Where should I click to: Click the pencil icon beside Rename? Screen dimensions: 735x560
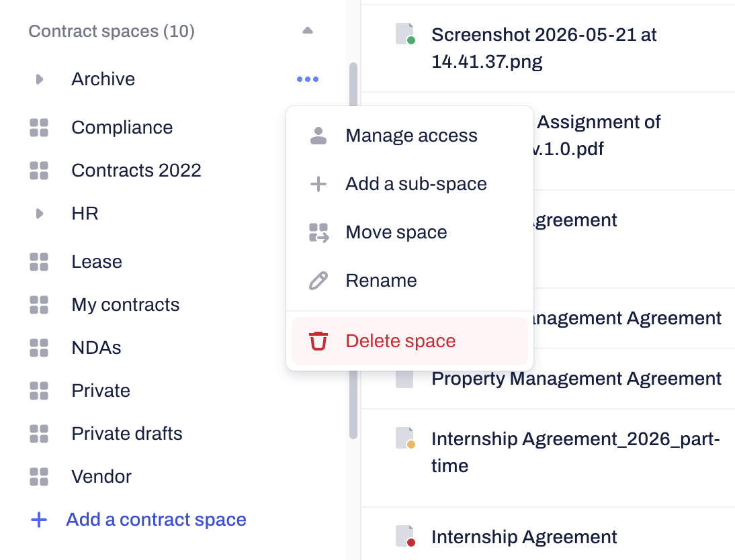coord(318,281)
